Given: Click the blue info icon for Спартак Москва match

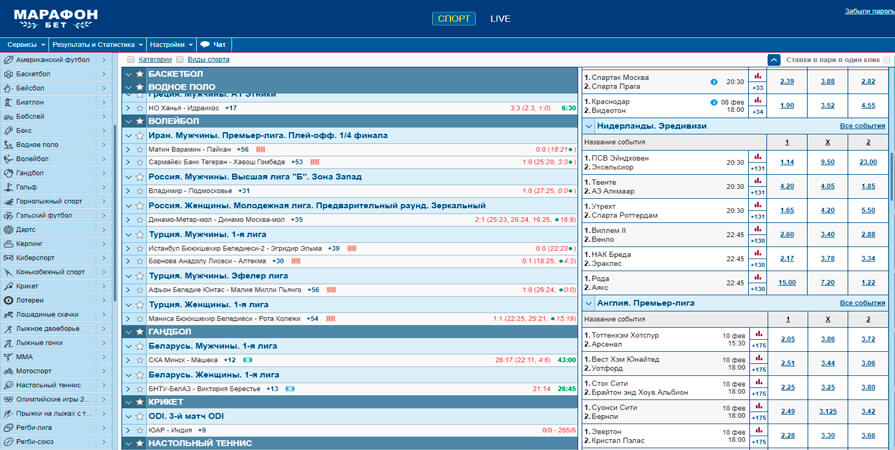Looking at the screenshot, I should pyautogui.click(x=713, y=82).
